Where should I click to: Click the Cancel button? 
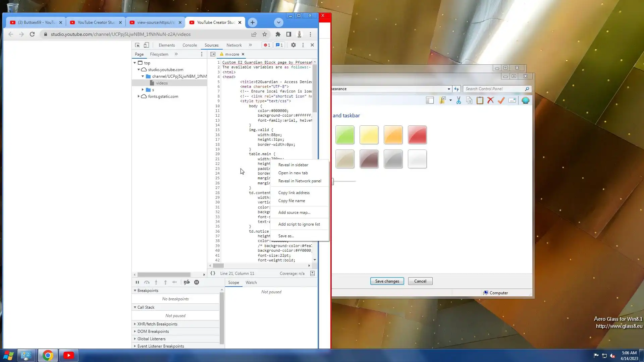420,281
